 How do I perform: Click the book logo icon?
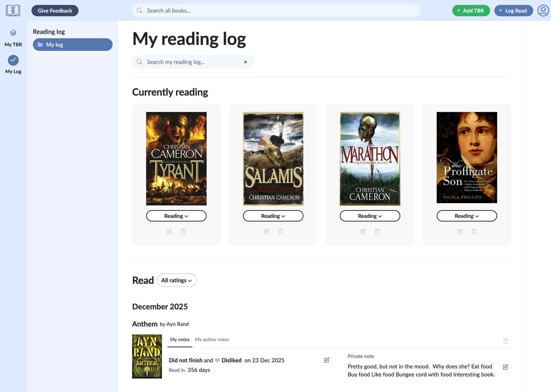[13, 10]
